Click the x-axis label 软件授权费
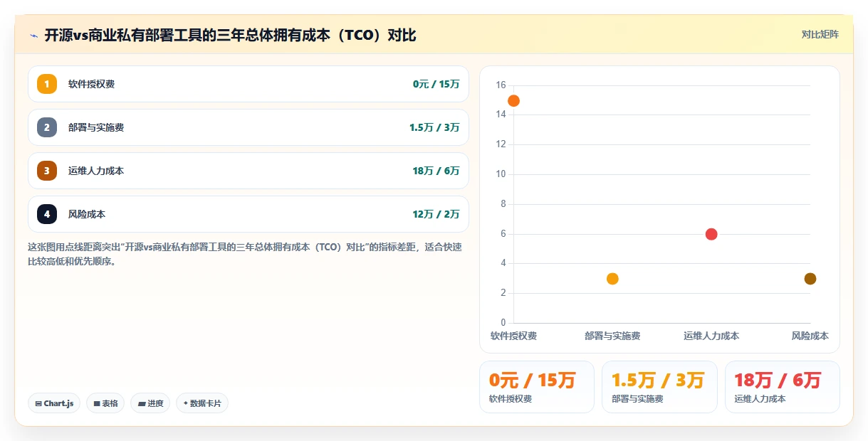Viewport: 868px width, 441px height. click(513, 336)
